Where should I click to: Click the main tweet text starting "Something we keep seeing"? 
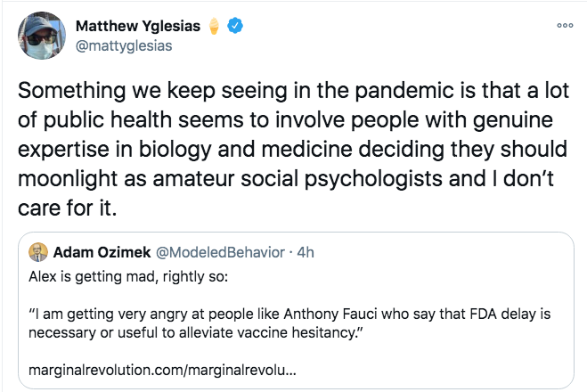pos(293,149)
